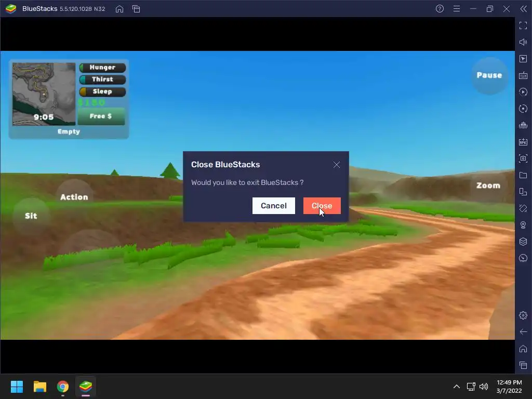532x399 pixels.
Task: Dismiss the dialog with the X icon
Action: point(337,165)
